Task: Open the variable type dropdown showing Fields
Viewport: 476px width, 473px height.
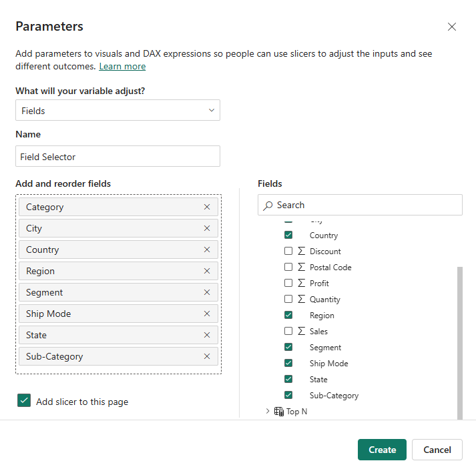Action: click(x=117, y=110)
